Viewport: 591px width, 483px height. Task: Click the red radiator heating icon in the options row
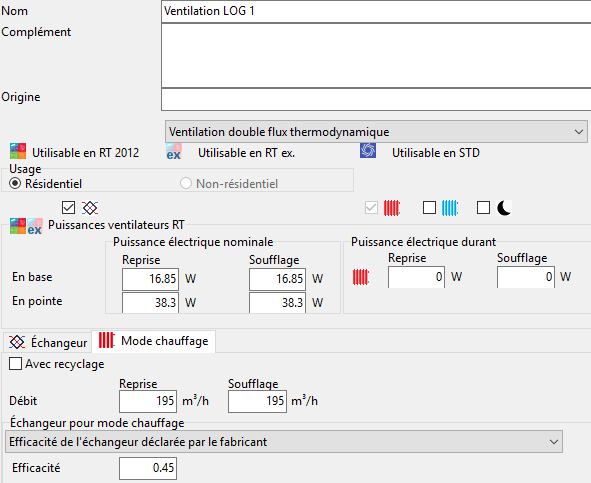[392, 208]
